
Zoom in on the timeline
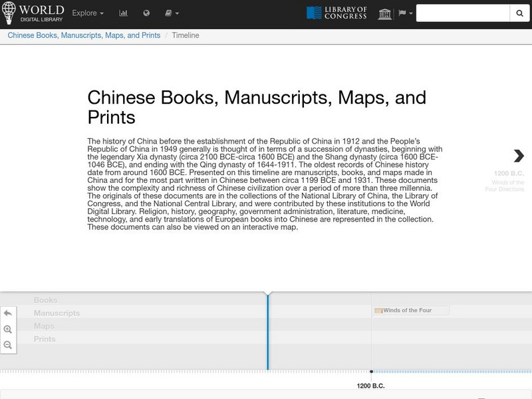(x=8, y=329)
